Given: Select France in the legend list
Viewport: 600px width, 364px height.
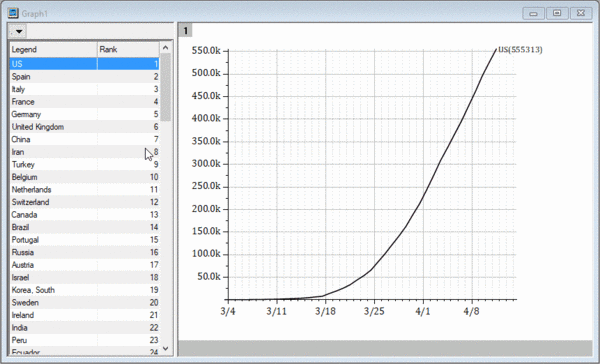Looking at the screenshot, I should 85,102.
